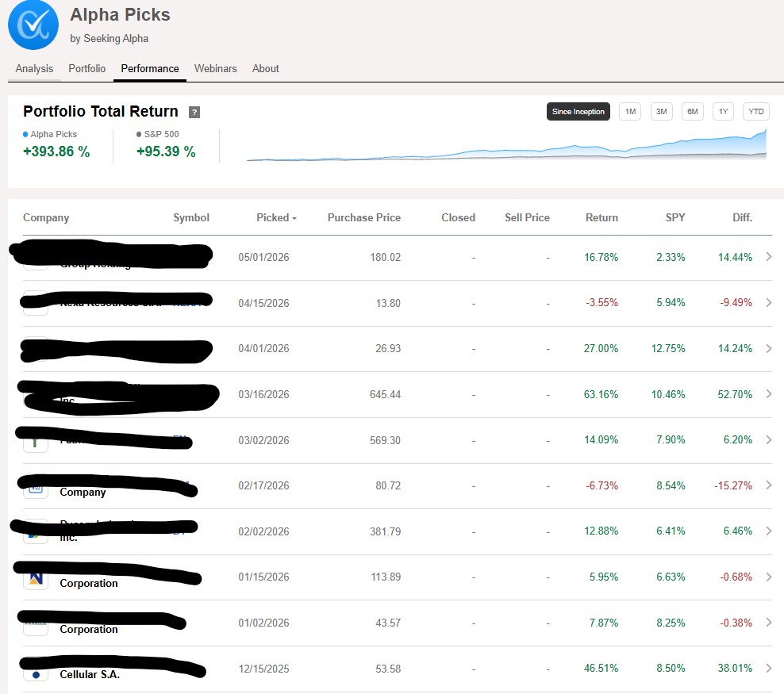
Task: Click the 180.02 purchase price cell
Action: pos(385,257)
